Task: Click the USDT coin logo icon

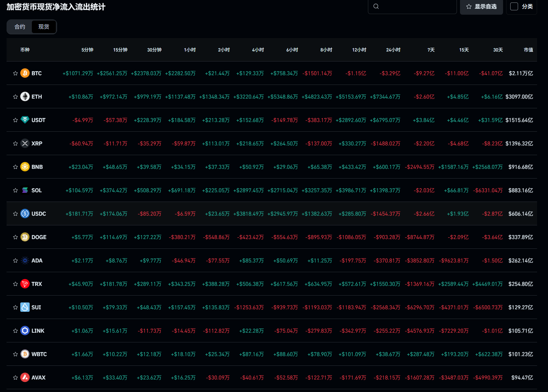Action: coord(25,120)
